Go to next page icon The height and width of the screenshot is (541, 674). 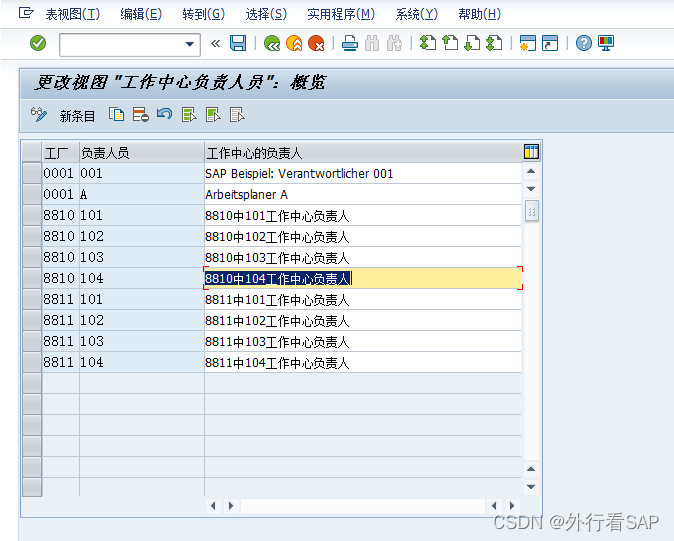[472, 43]
